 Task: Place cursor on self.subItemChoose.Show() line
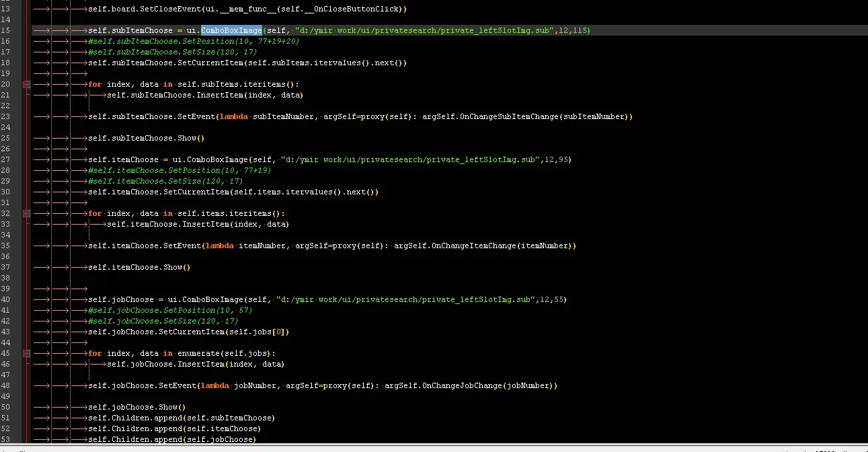coord(146,139)
